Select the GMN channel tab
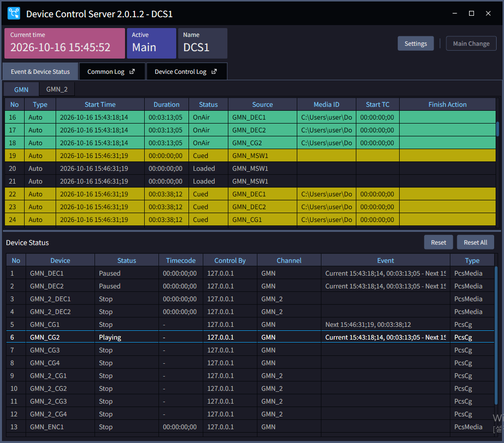Viewport: 504px width, 443px height. point(21,90)
